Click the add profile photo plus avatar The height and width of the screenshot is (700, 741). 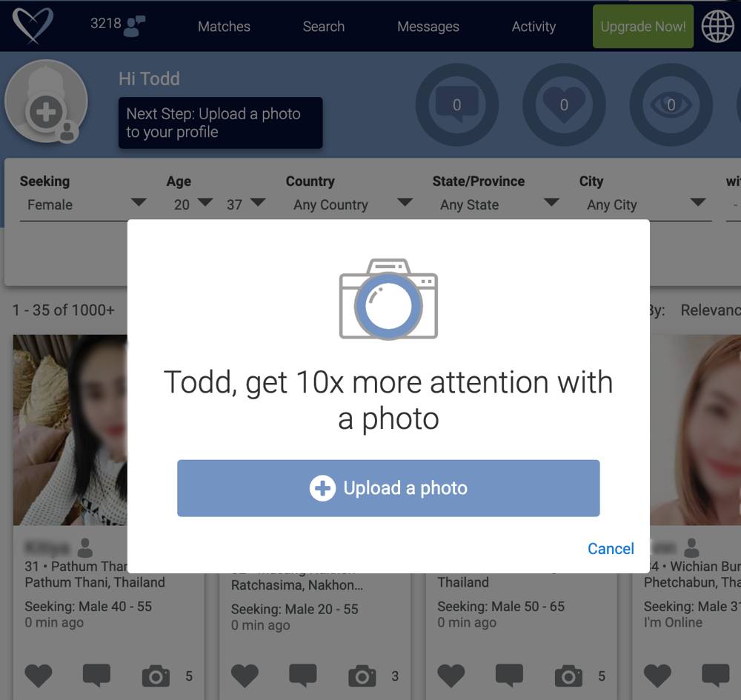(x=46, y=101)
